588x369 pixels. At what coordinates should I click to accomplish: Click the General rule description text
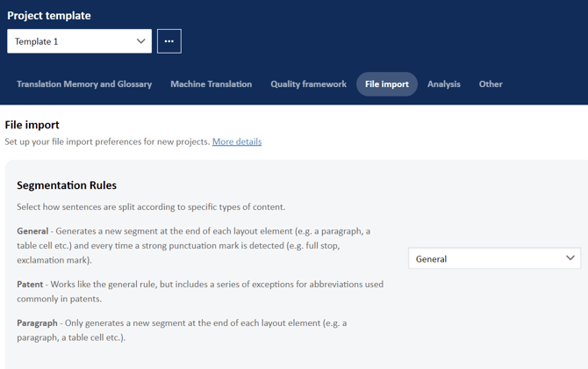193,245
